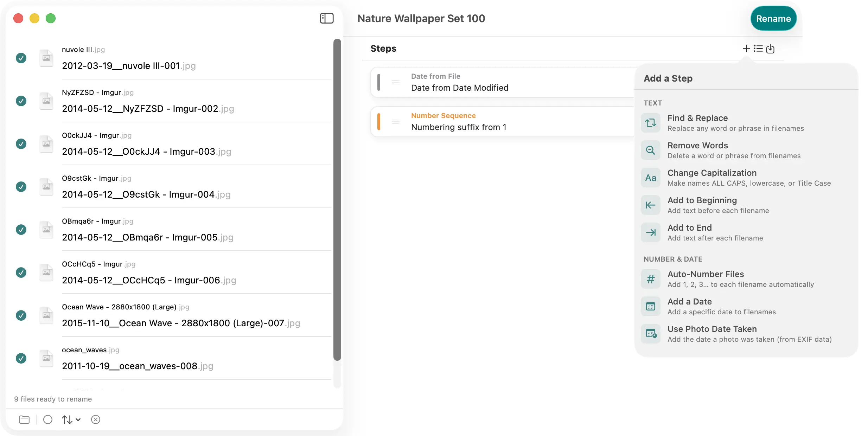Click the plus icon to add a step

click(x=746, y=49)
